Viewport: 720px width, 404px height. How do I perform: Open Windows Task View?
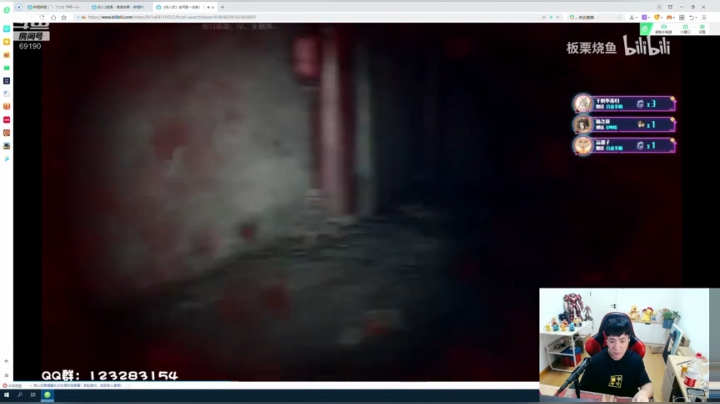(33, 395)
